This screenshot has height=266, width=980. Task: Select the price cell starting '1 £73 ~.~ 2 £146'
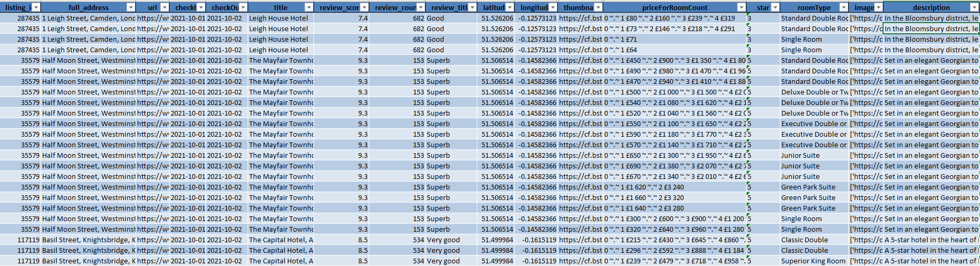pyautogui.click(x=675, y=28)
